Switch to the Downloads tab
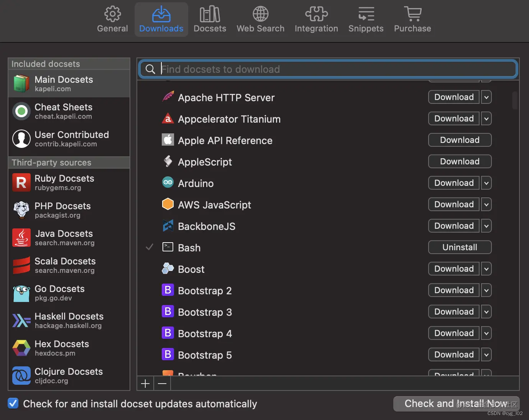The image size is (529, 420). tap(161, 20)
